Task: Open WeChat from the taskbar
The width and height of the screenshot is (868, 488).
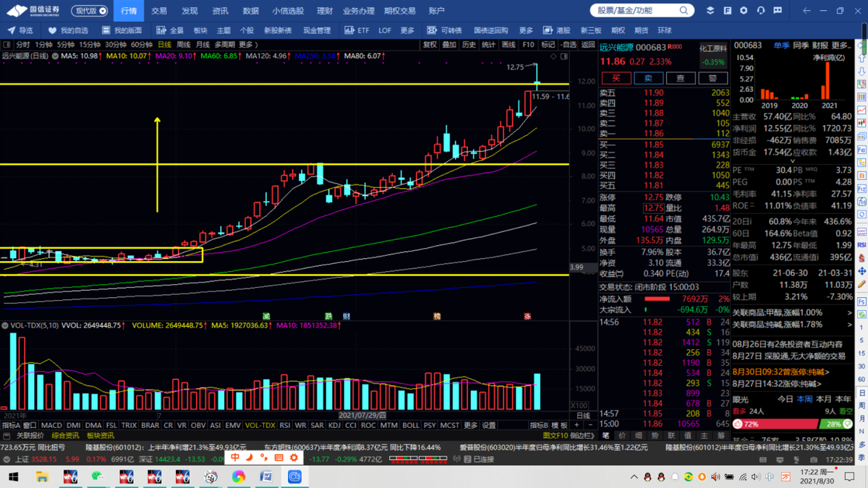Action: [98, 477]
